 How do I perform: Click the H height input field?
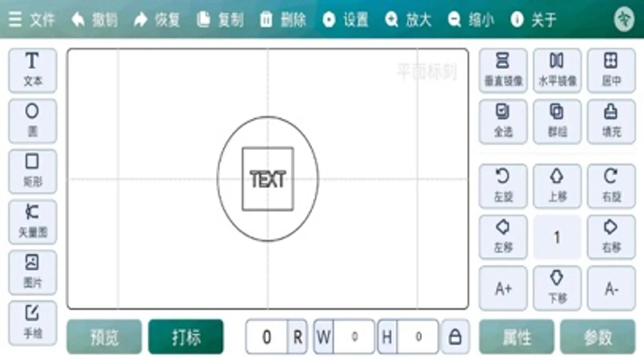tap(418, 337)
